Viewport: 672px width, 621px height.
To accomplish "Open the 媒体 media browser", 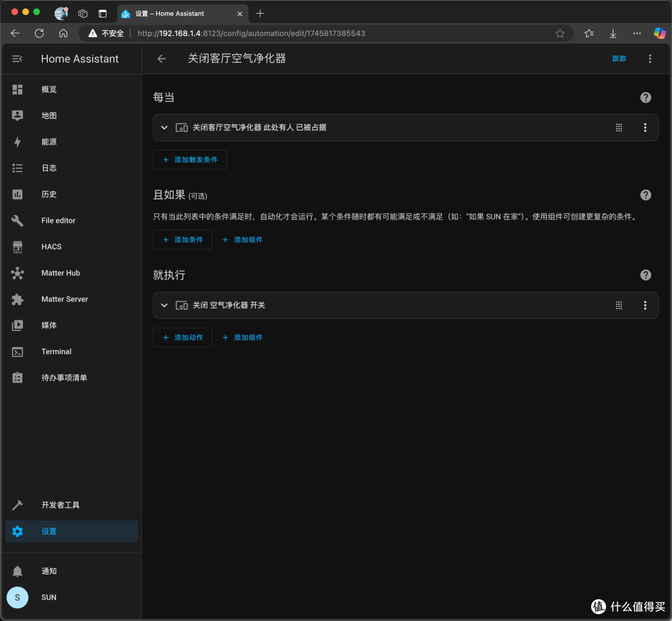I will point(72,325).
